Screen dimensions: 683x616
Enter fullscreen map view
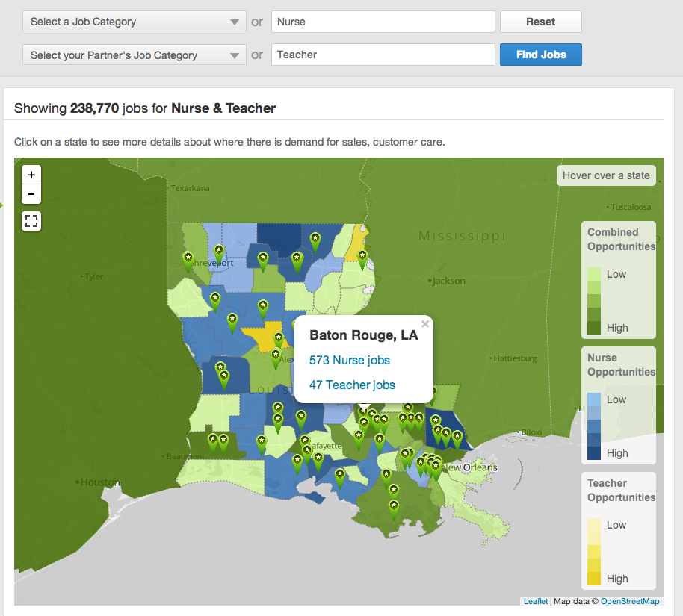pyautogui.click(x=31, y=221)
